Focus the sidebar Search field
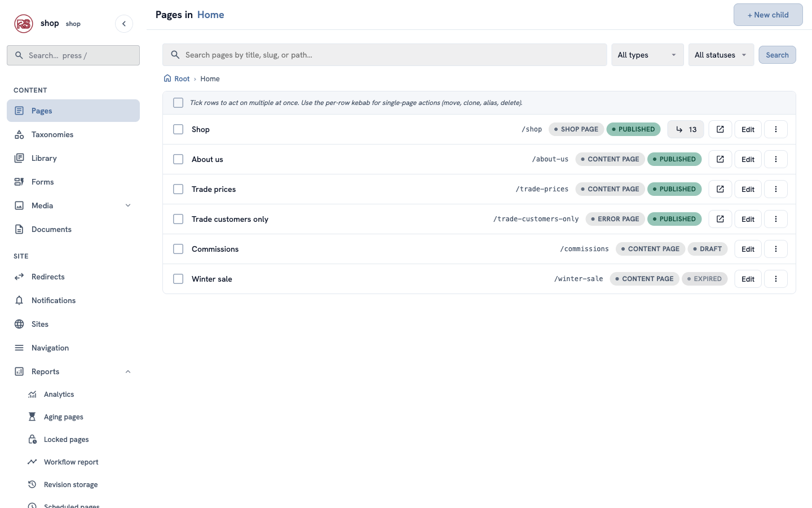 click(x=73, y=55)
